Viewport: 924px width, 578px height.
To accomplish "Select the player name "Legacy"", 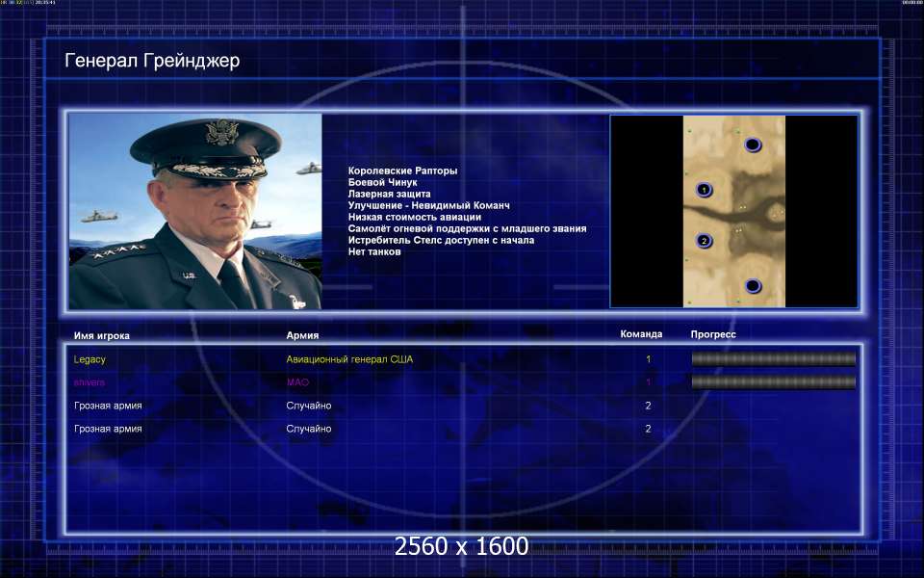I will pyautogui.click(x=90, y=359).
